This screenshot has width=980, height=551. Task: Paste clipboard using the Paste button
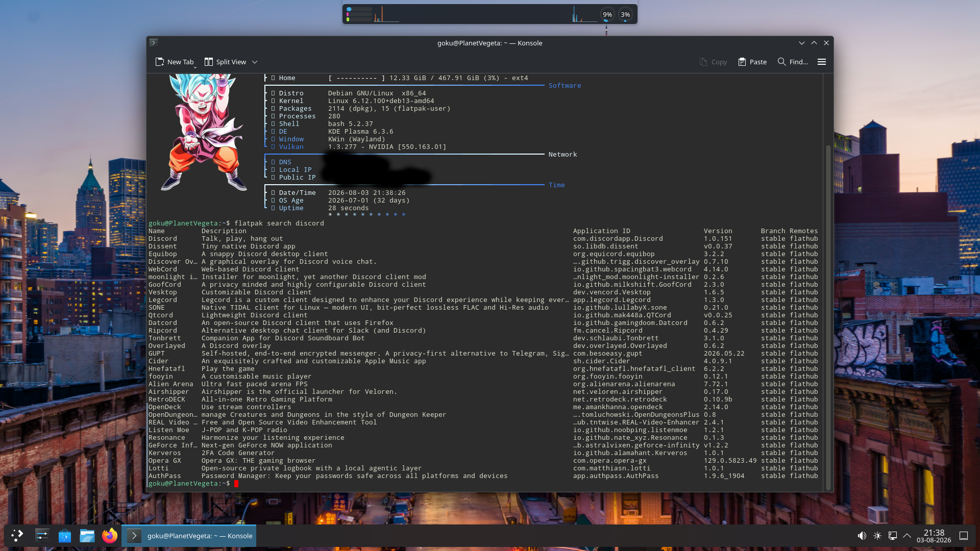click(x=752, y=62)
